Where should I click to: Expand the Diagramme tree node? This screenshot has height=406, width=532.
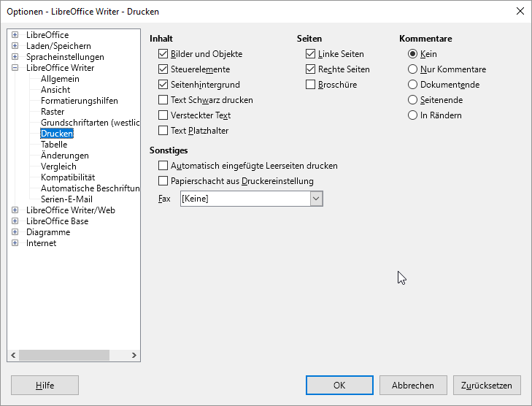(15, 232)
